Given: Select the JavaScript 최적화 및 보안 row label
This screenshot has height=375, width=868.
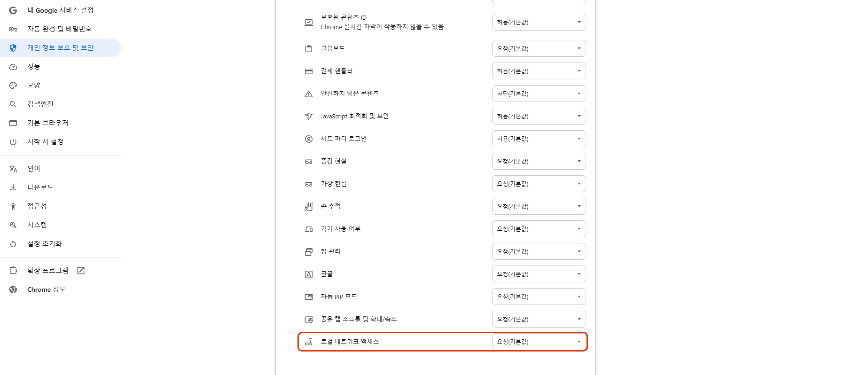Looking at the screenshot, I should [355, 116].
